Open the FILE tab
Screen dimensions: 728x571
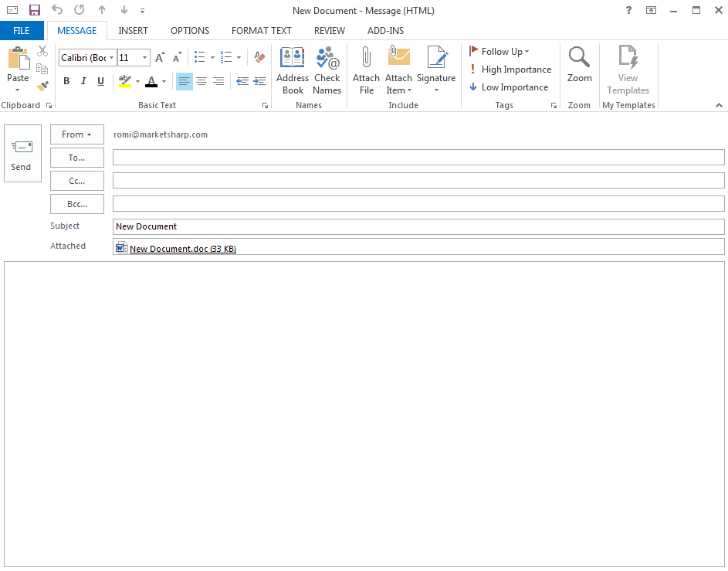tap(22, 31)
